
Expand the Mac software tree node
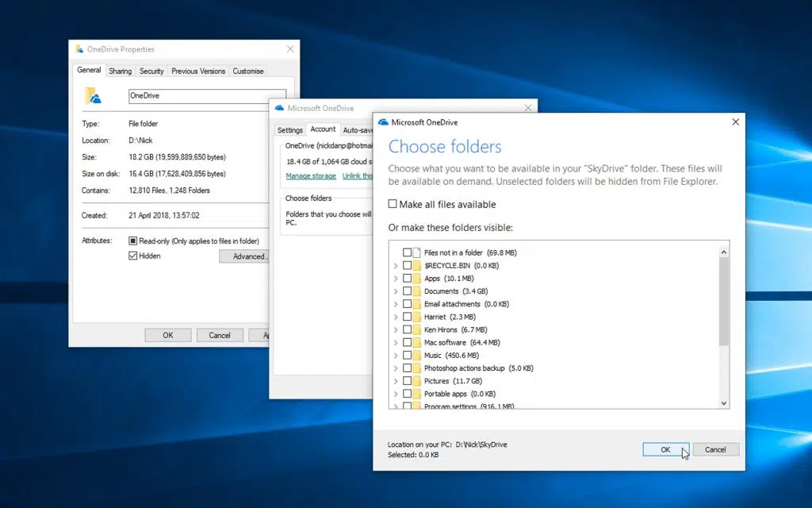(396, 343)
